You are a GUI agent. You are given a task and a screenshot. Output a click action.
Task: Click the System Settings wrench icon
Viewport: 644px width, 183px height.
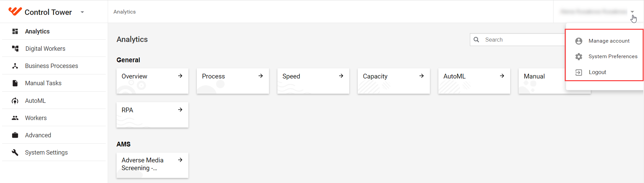(15, 153)
